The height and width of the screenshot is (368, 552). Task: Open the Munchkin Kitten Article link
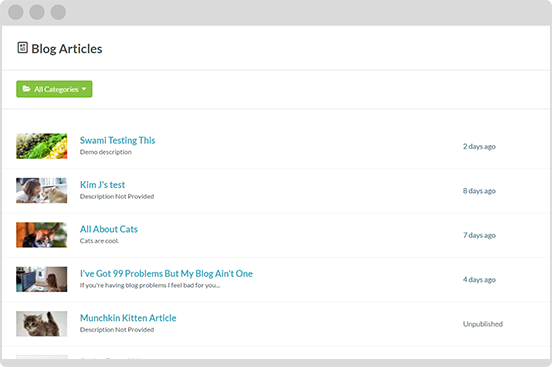point(128,318)
